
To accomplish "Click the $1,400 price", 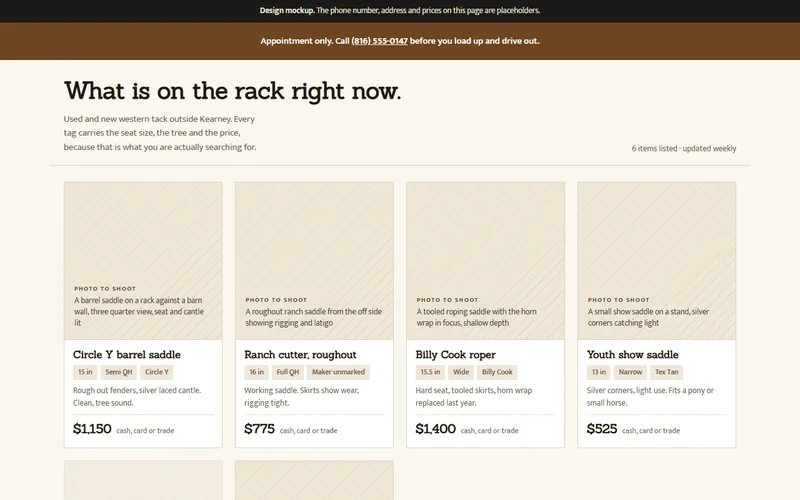I will pyautogui.click(x=435, y=429).
